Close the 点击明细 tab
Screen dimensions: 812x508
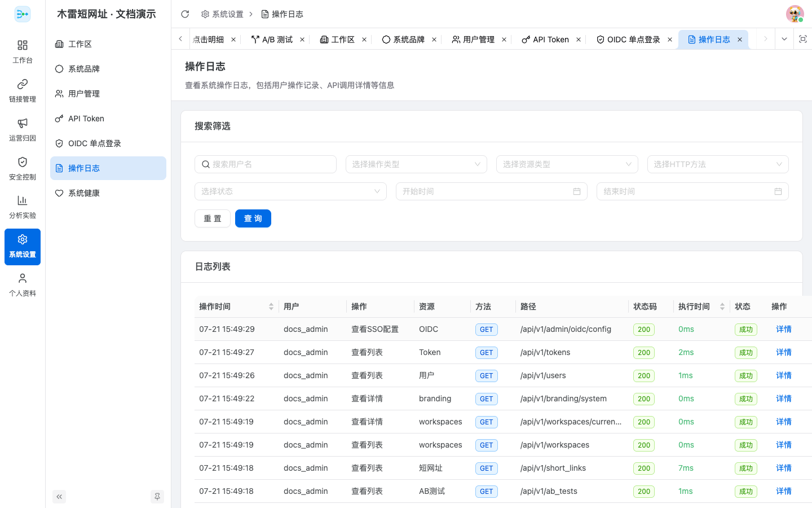click(233, 40)
